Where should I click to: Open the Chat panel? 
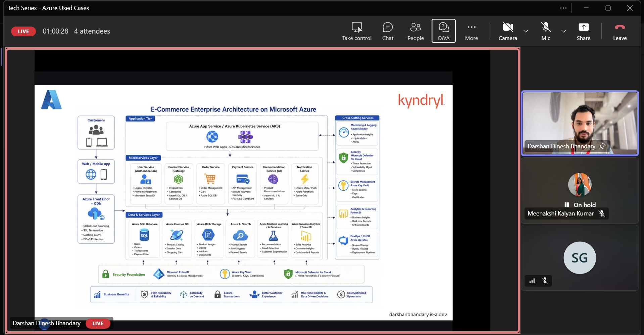point(388,31)
